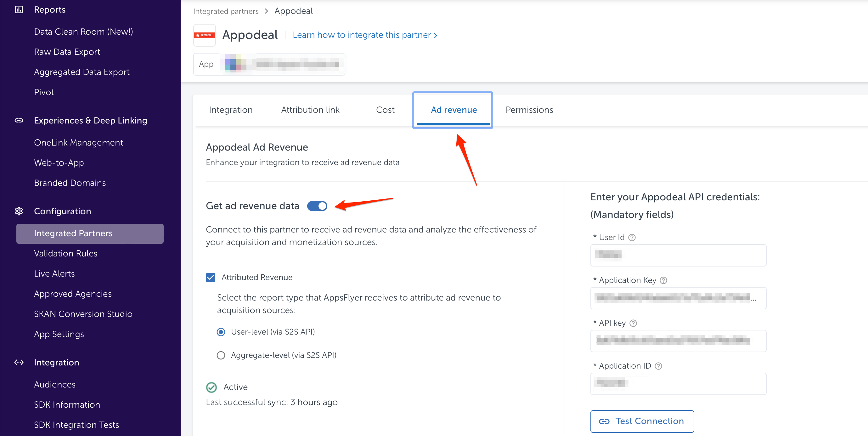The height and width of the screenshot is (436, 868).
Task: Open Learn how to integrate this partner
Action: tap(362, 35)
